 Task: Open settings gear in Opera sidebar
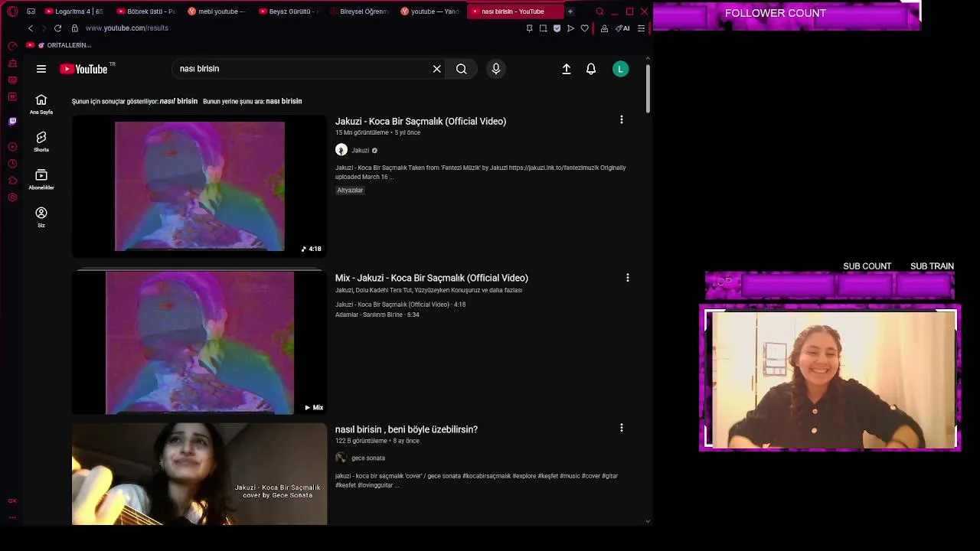click(12, 197)
